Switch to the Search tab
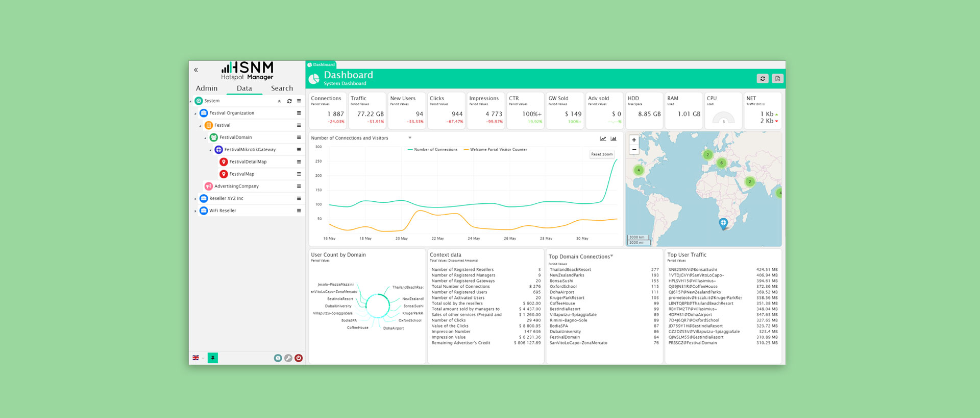Image resolution: width=980 pixels, height=418 pixels. pos(282,88)
